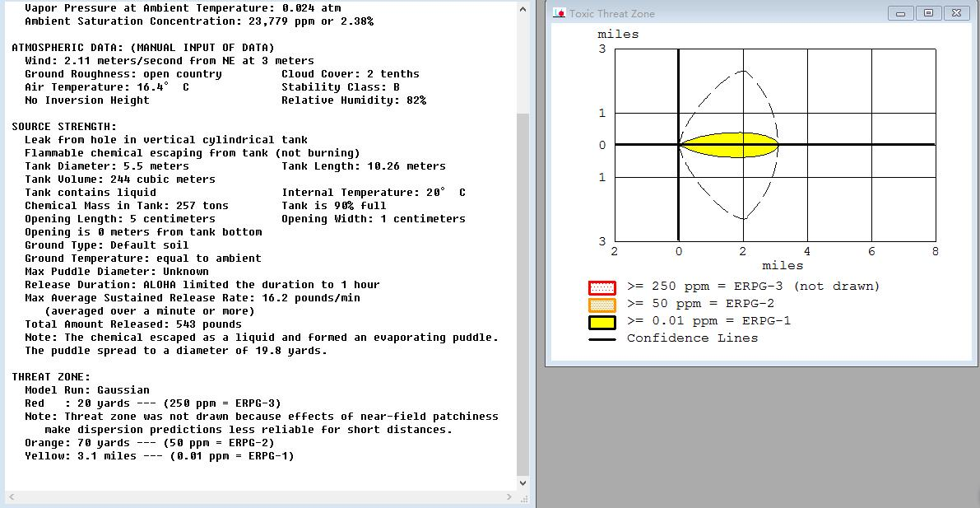
Task: Click 'Internal Temperature: 20° C' text
Action: [374, 192]
